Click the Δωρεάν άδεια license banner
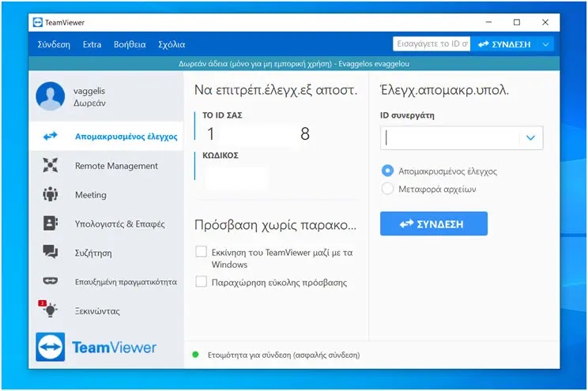The height and width of the screenshot is (391, 588). click(294, 64)
